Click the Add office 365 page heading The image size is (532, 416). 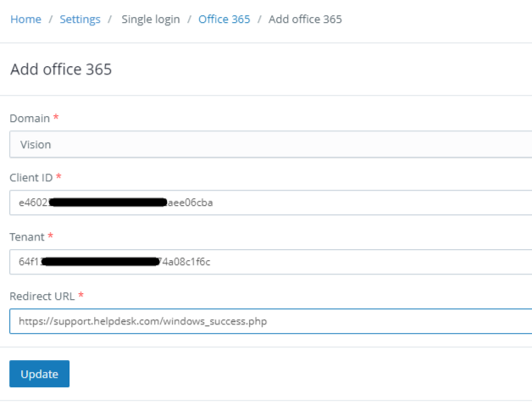(61, 69)
